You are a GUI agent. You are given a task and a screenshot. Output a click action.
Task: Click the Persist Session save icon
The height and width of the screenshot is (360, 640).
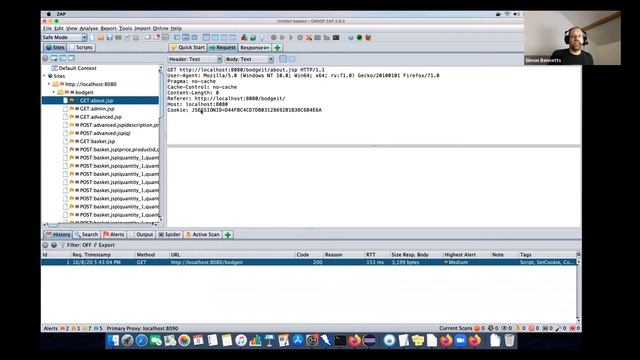click(109, 38)
